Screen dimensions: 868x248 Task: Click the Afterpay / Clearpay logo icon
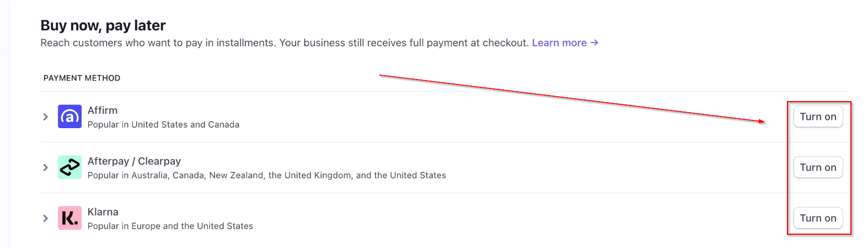click(69, 167)
